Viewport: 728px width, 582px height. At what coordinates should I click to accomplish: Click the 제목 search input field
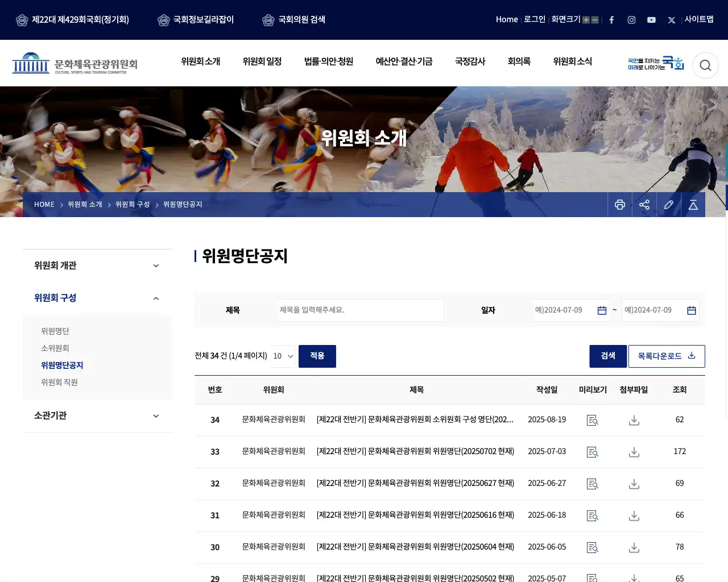tap(361, 310)
